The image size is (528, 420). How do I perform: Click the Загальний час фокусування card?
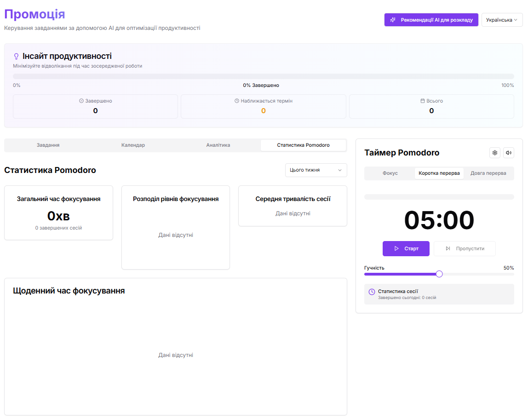(x=58, y=213)
